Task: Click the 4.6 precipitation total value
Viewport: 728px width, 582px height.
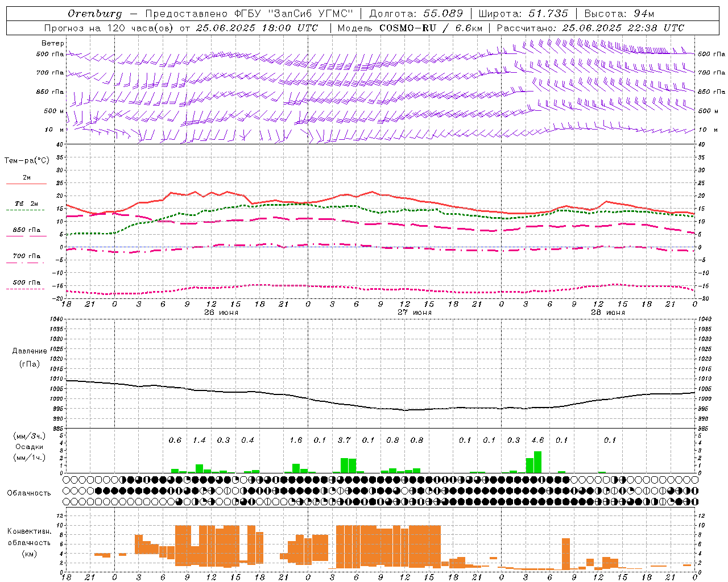Action: (537, 440)
